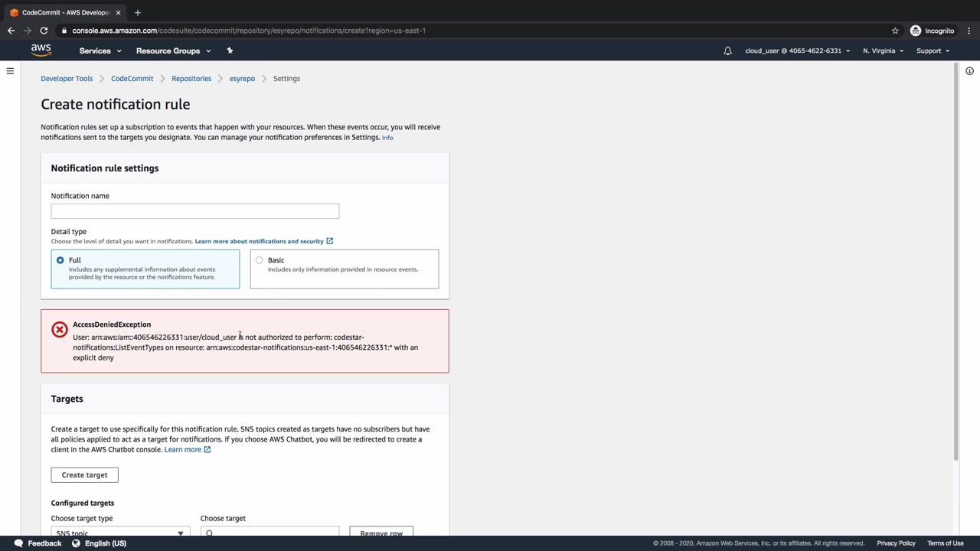The width and height of the screenshot is (980, 551).
Task: Click the Remove row button
Action: (381, 532)
